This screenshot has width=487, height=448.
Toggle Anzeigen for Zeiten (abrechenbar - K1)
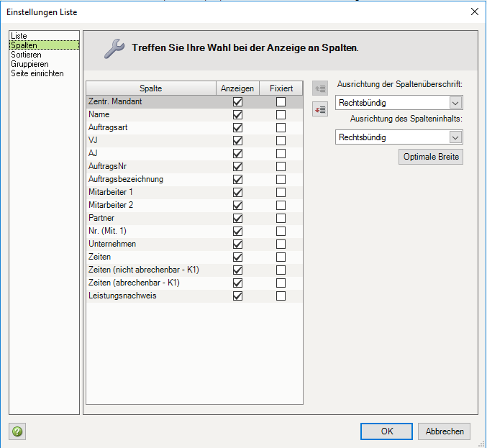tap(237, 283)
